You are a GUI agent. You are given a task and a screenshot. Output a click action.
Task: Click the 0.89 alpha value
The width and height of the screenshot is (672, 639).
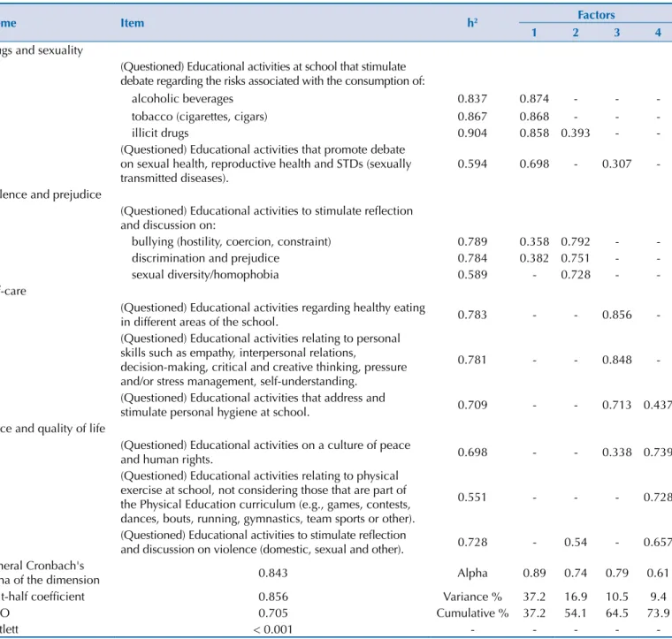click(534, 574)
